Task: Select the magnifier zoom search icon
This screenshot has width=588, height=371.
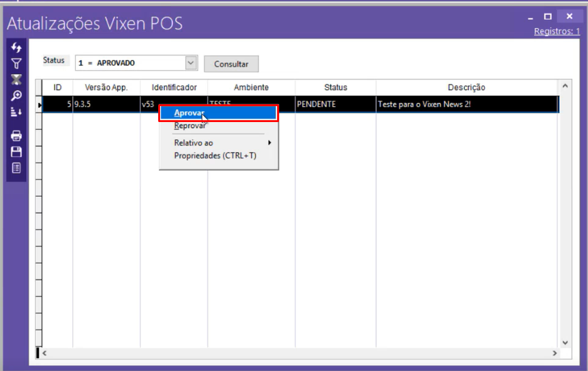Action: click(17, 96)
